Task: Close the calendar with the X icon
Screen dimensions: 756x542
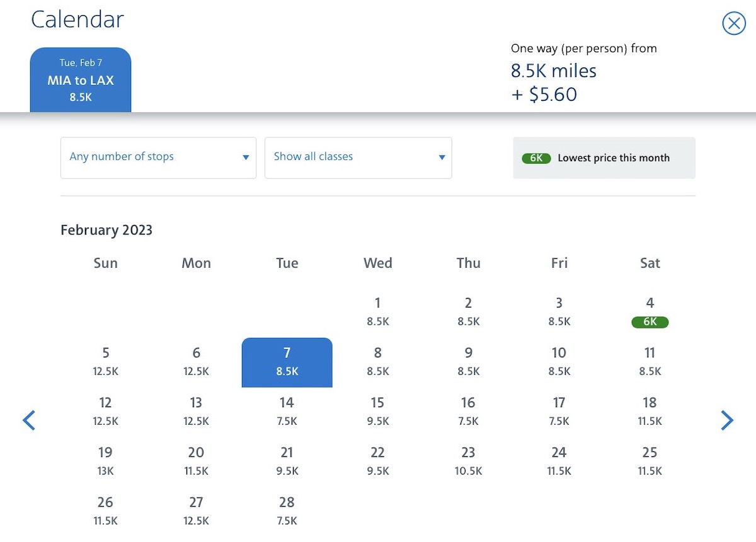Action: (733, 23)
